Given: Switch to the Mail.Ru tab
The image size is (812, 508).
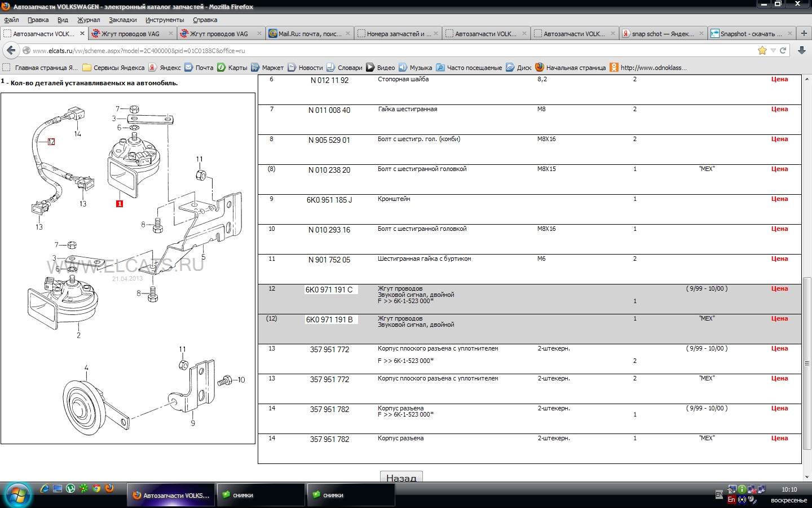Looking at the screenshot, I should [309, 34].
